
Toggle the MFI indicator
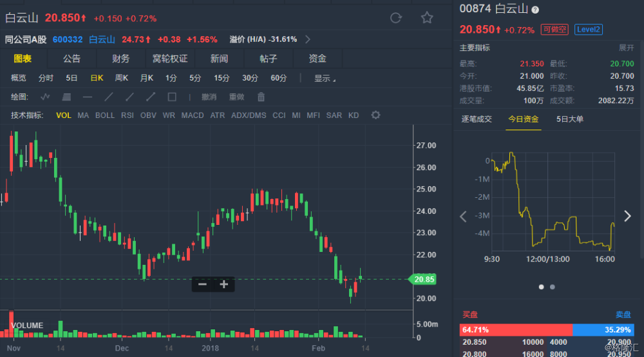point(313,115)
